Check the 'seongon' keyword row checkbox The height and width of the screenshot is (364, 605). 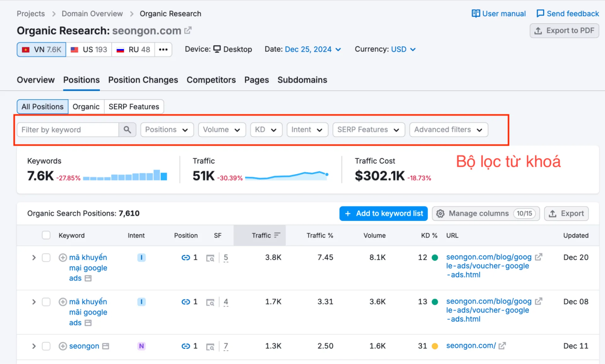(x=46, y=346)
